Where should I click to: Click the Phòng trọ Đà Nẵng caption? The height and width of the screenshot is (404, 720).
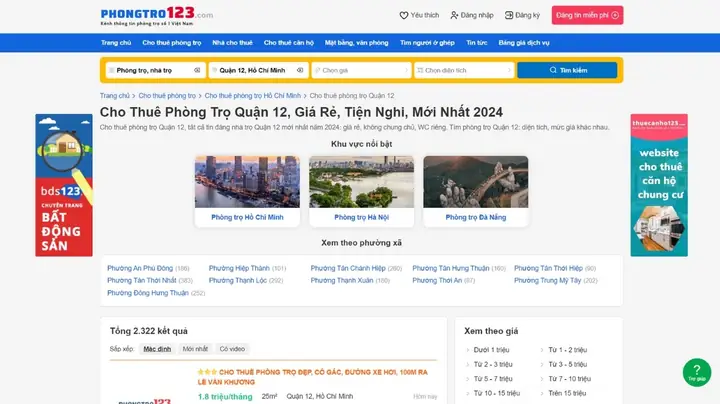476,217
